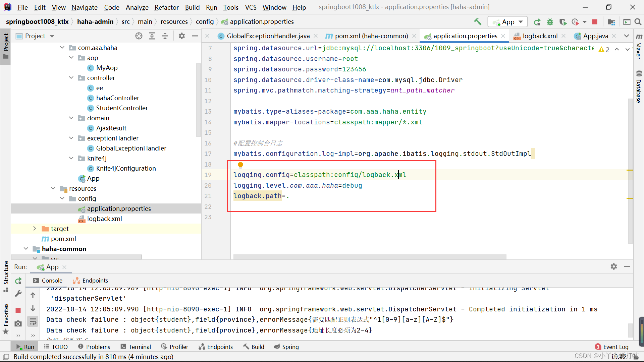Click the camera dump threads icon
The width and height of the screenshot is (644, 362).
(x=18, y=323)
